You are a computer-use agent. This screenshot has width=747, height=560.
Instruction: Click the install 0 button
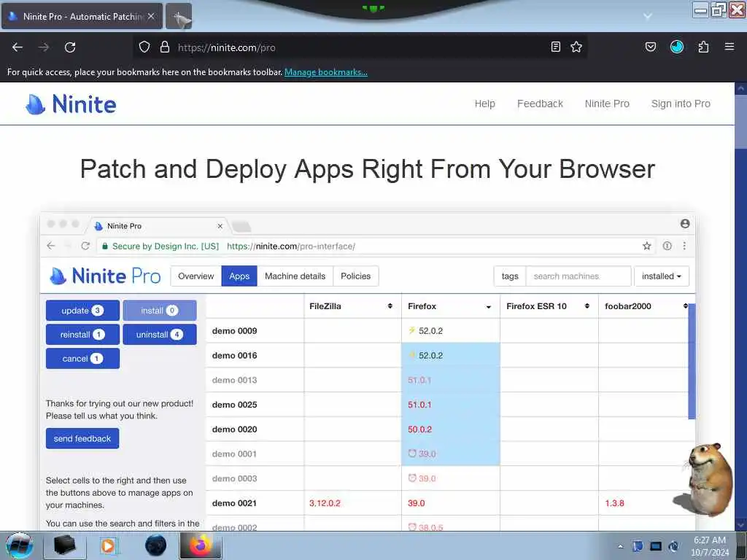tap(160, 311)
